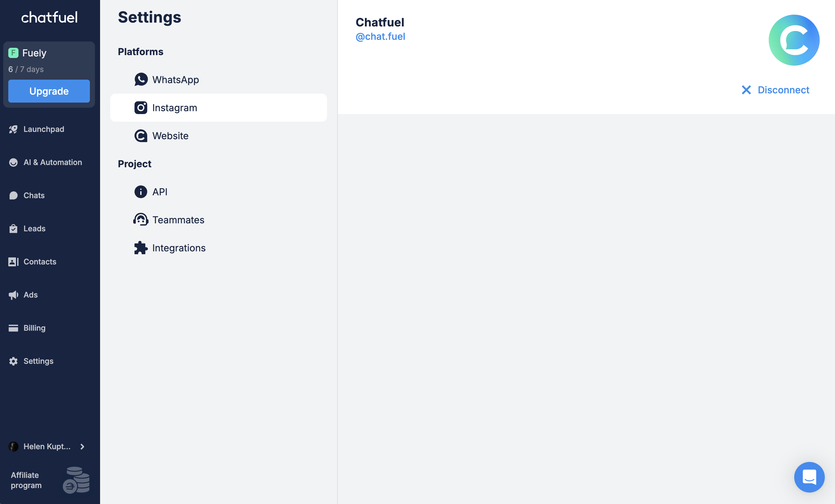
Task: Open the @chat.fuel profile link
Action: [380, 37]
